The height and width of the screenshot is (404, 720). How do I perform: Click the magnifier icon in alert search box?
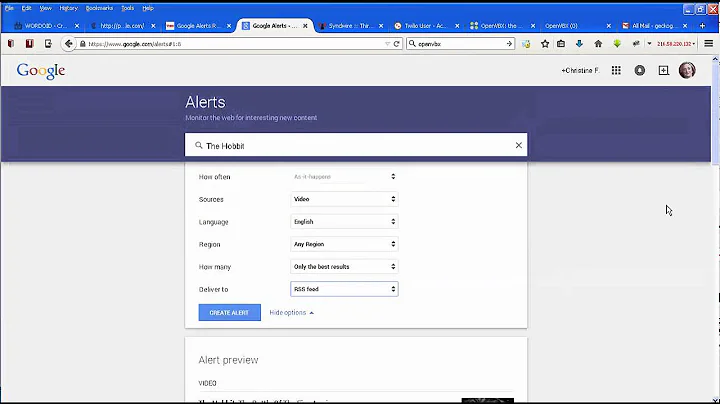click(198, 145)
